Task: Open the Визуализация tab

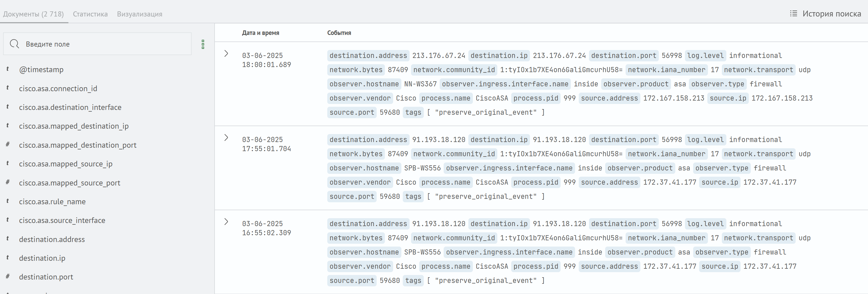Action: (x=139, y=14)
